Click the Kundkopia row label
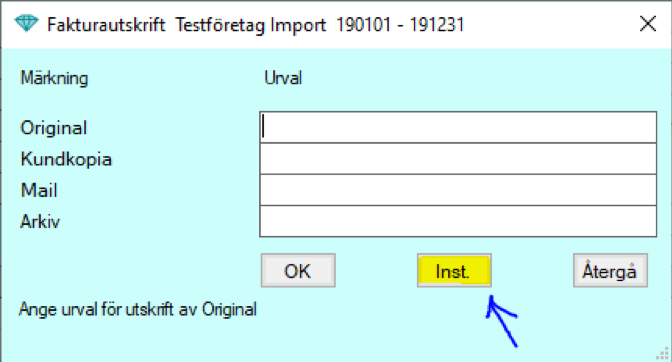This screenshot has width=672, height=362. tap(66, 159)
